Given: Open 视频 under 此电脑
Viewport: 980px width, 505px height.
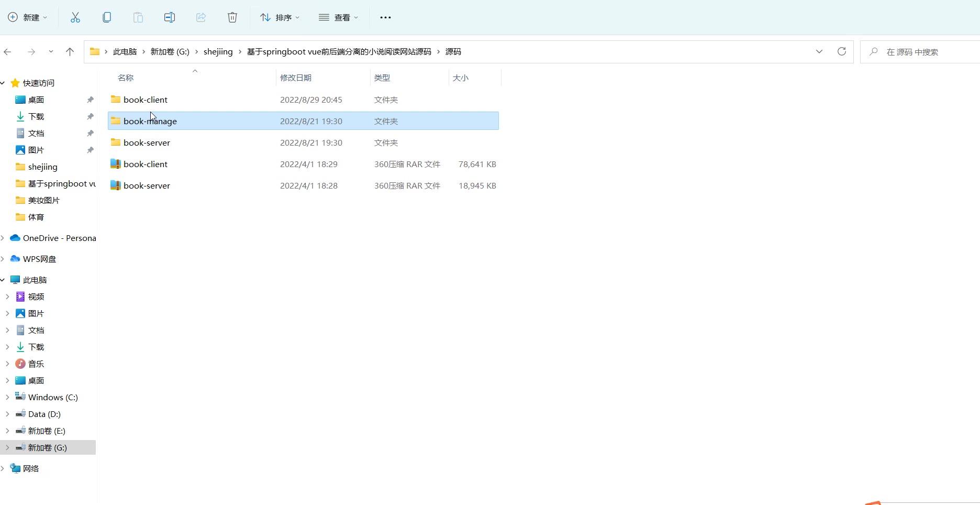Looking at the screenshot, I should click(36, 297).
